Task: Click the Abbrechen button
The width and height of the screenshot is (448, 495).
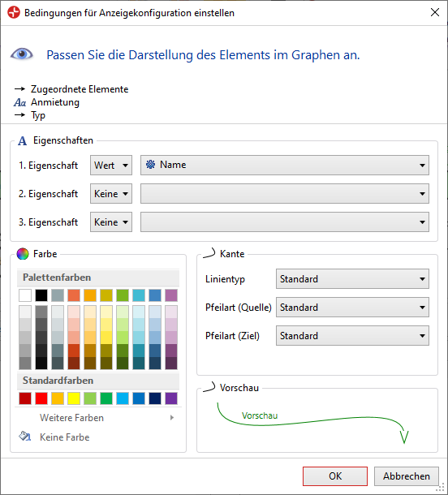Action: tap(407, 476)
